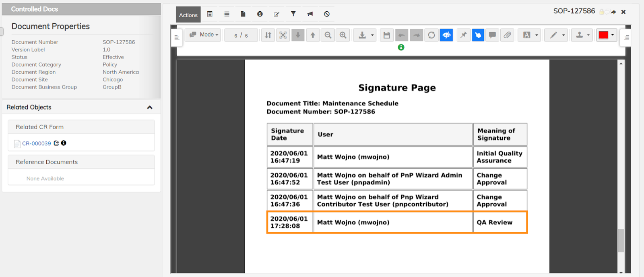Open the document info tab icon
The width and height of the screenshot is (644, 277).
point(260,14)
